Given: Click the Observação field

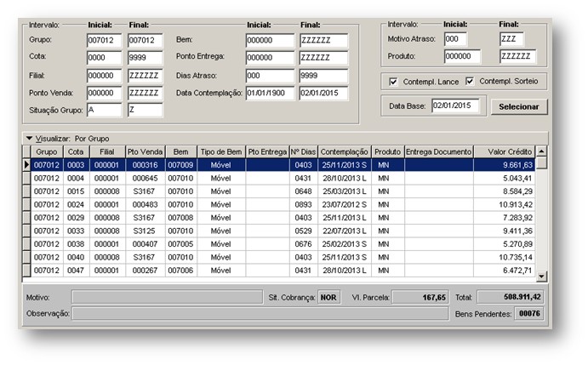Looking at the screenshot, I should click(x=260, y=314).
